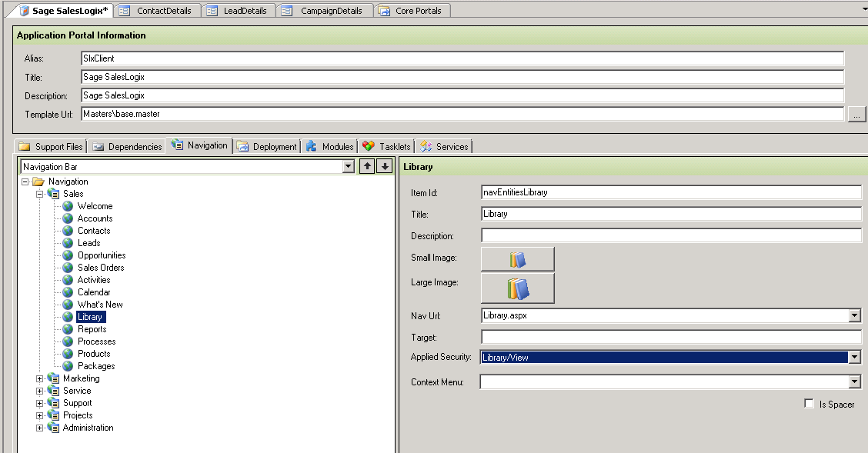This screenshot has height=453, width=868.
Task: Open the Context Menu dropdown arrow
Action: point(855,381)
